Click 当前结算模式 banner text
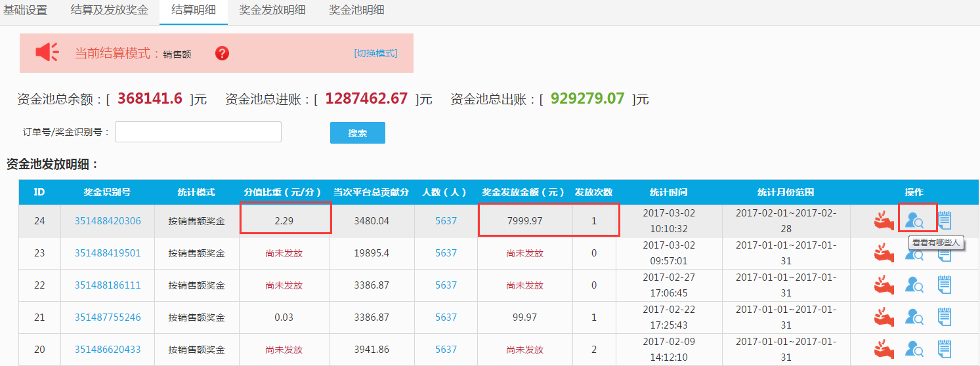The height and width of the screenshot is (366, 980). tap(117, 53)
